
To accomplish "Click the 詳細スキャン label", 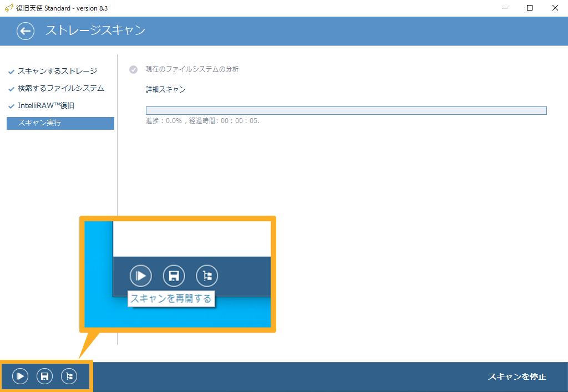I will (165, 89).
